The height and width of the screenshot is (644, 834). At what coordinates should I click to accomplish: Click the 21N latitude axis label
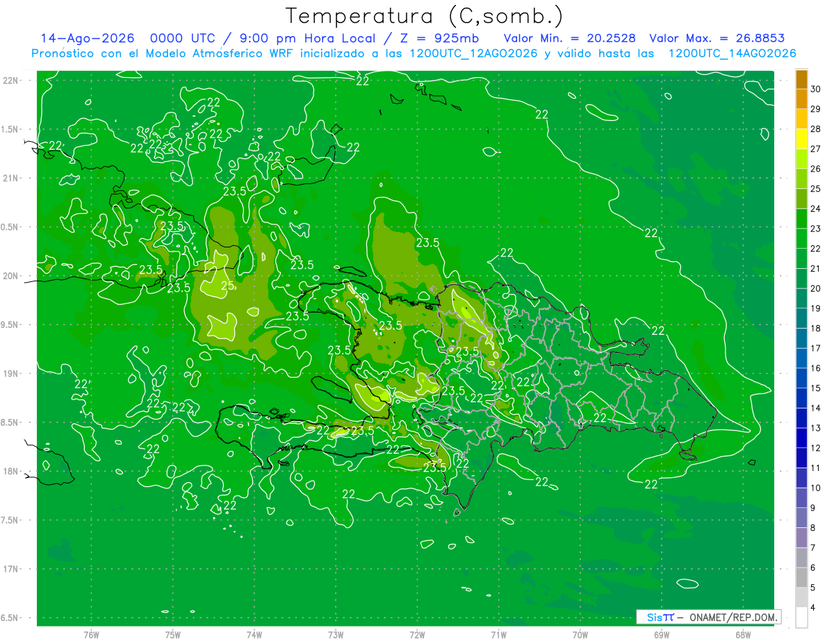pos(11,178)
